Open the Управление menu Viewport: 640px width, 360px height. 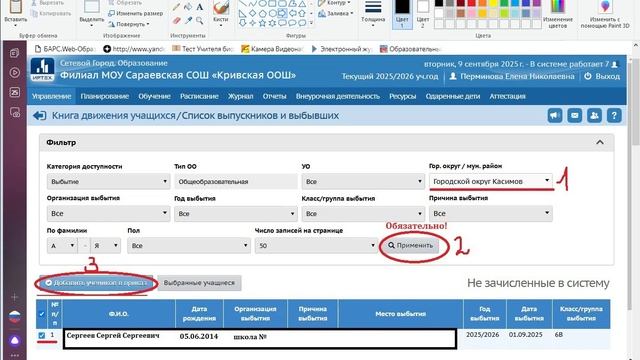point(51,96)
